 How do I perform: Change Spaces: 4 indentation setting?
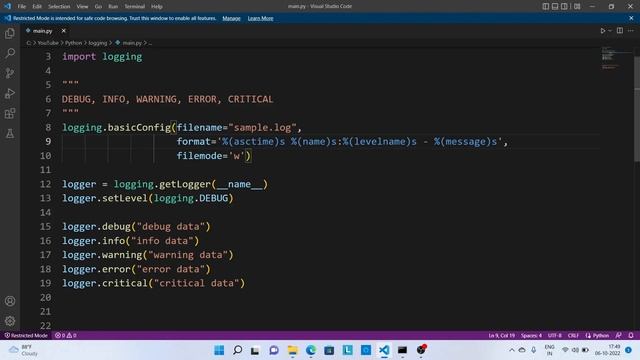[531, 336]
